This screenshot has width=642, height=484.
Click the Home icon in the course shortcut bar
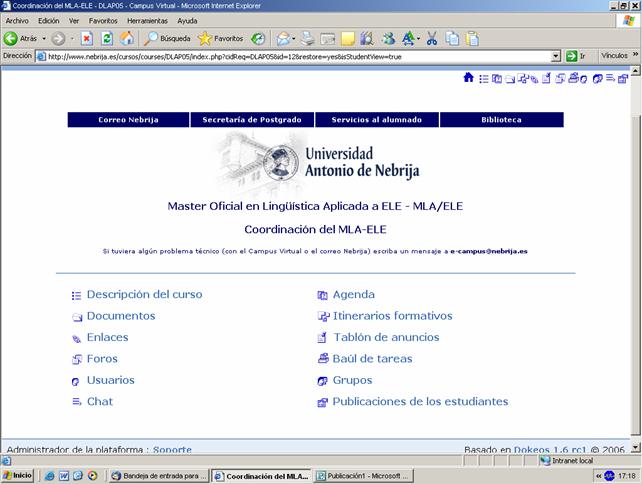(468, 77)
